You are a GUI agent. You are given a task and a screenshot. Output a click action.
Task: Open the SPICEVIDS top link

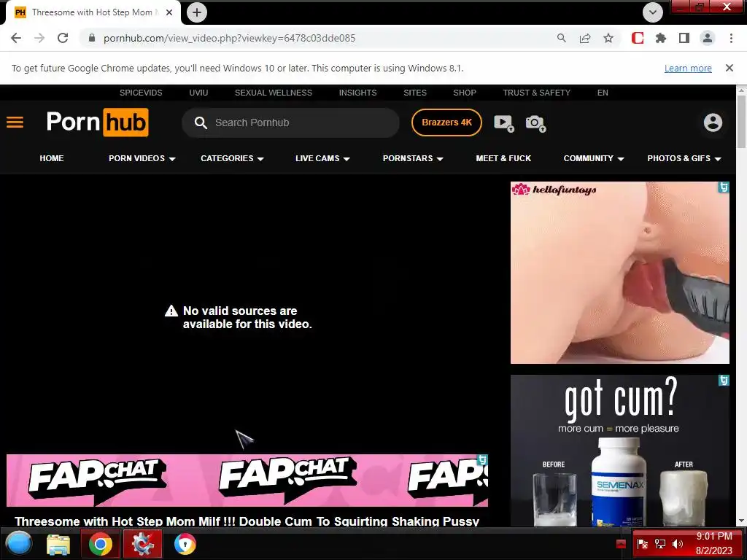point(141,93)
